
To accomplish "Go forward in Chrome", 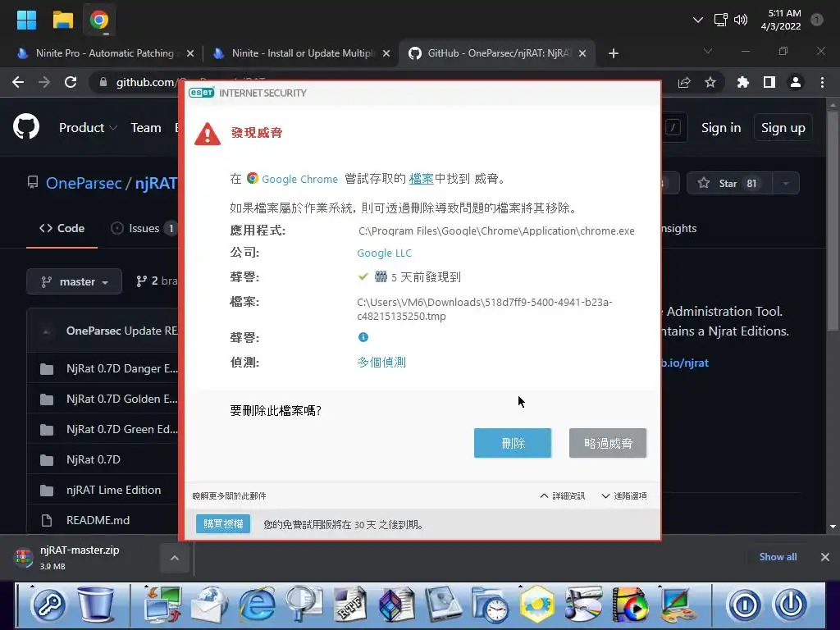I will (44, 82).
